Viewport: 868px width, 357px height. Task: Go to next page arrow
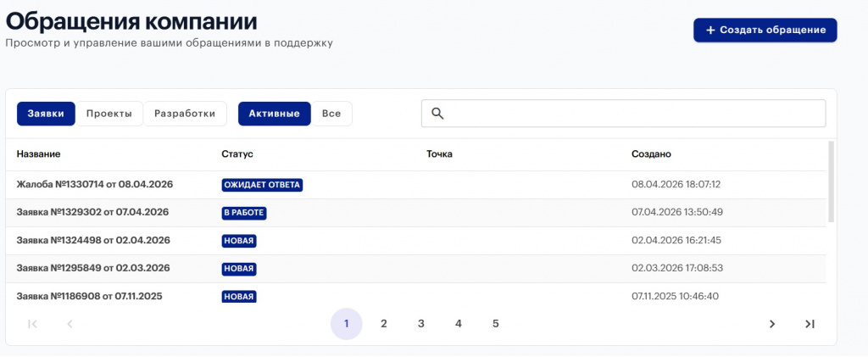point(772,324)
